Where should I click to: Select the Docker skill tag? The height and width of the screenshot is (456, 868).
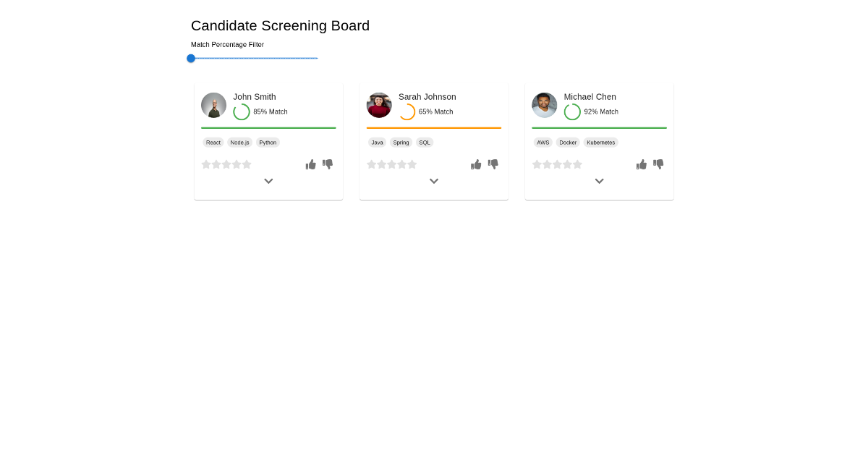[568, 143]
